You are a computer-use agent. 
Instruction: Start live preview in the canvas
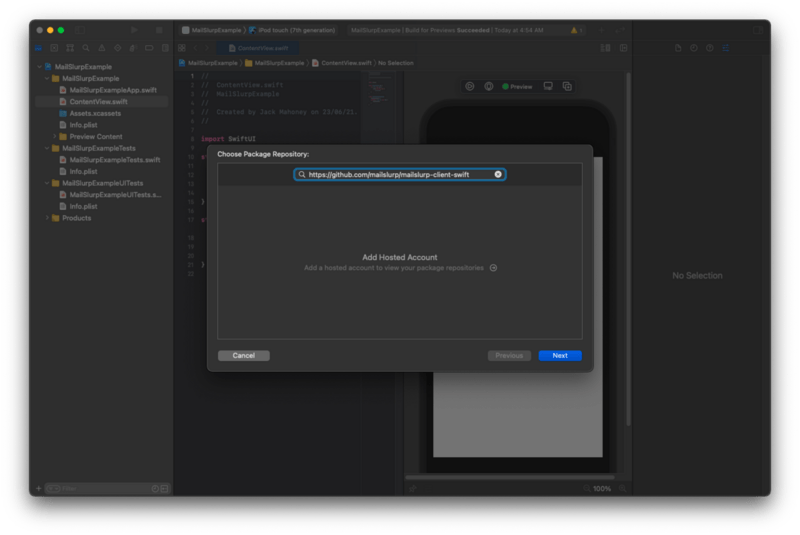[469, 87]
